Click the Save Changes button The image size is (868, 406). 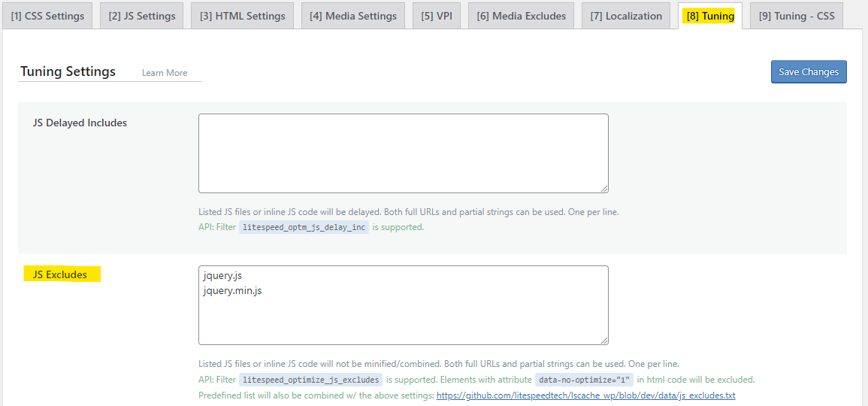click(x=809, y=71)
